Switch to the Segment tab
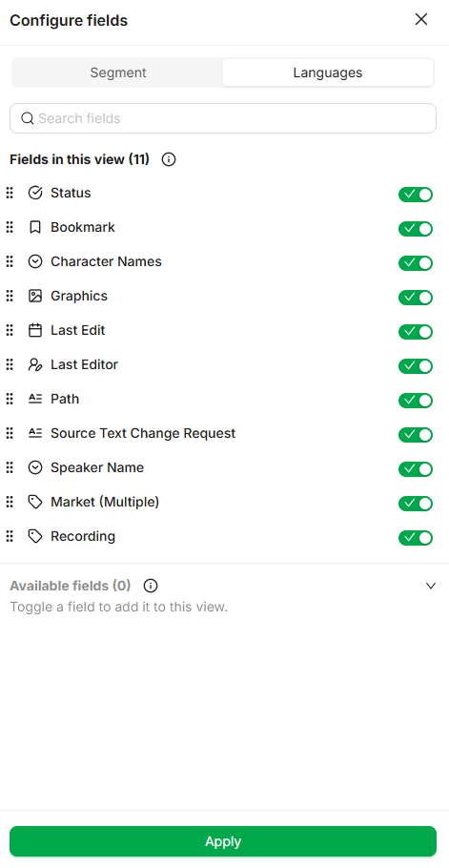 coord(118,72)
